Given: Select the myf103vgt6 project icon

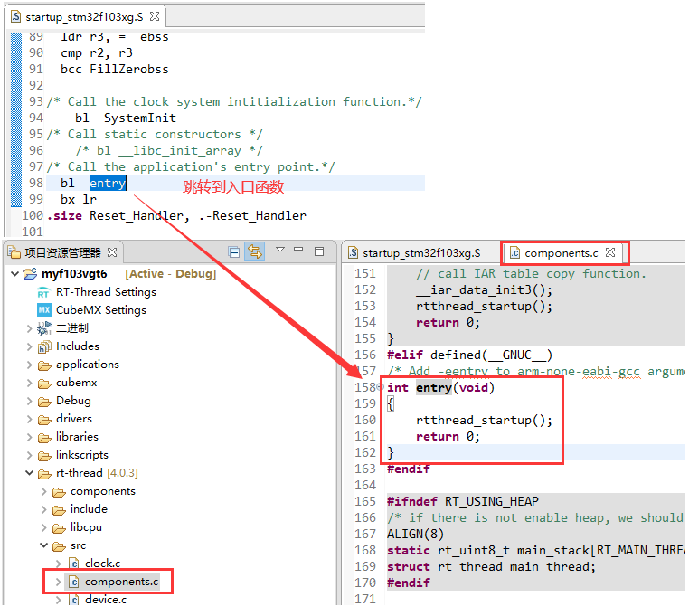Looking at the screenshot, I should pos(30,274).
